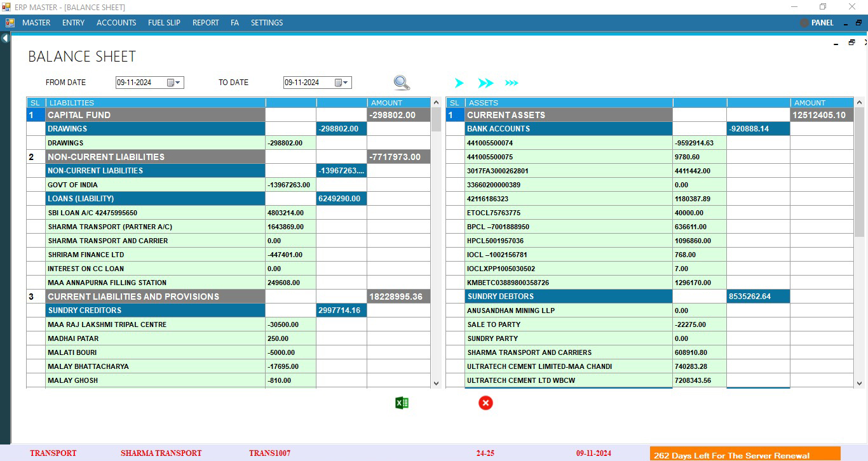Viewport: 868px width, 461px height.
Task: Restore the inner balance sheet window
Action: (851, 43)
